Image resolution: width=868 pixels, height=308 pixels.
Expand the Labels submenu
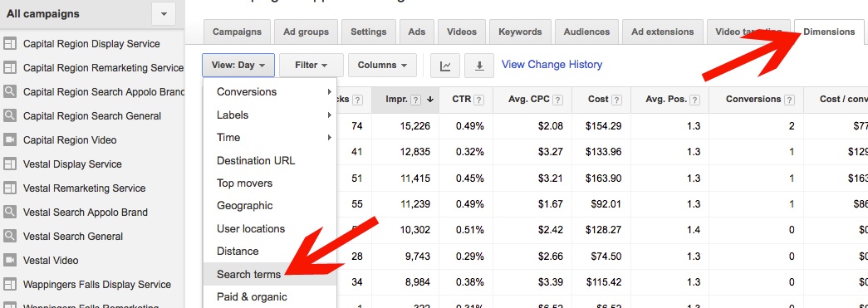270,115
